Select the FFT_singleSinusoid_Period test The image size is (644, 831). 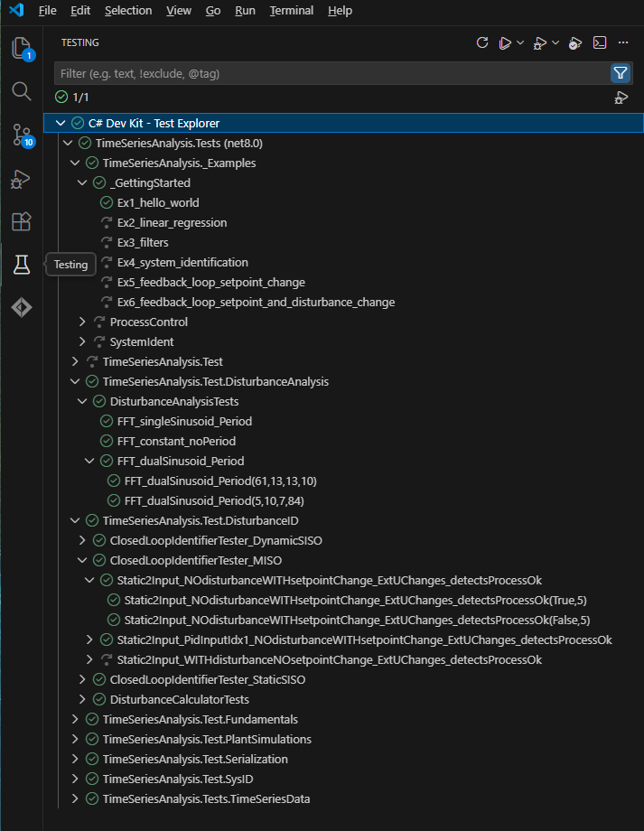point(184,421)
